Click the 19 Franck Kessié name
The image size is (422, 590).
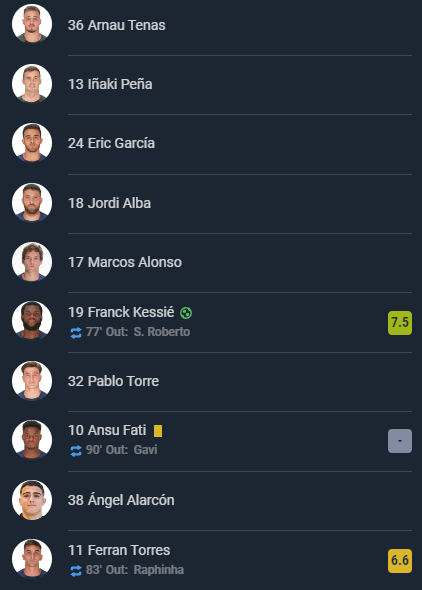point(121,312)
